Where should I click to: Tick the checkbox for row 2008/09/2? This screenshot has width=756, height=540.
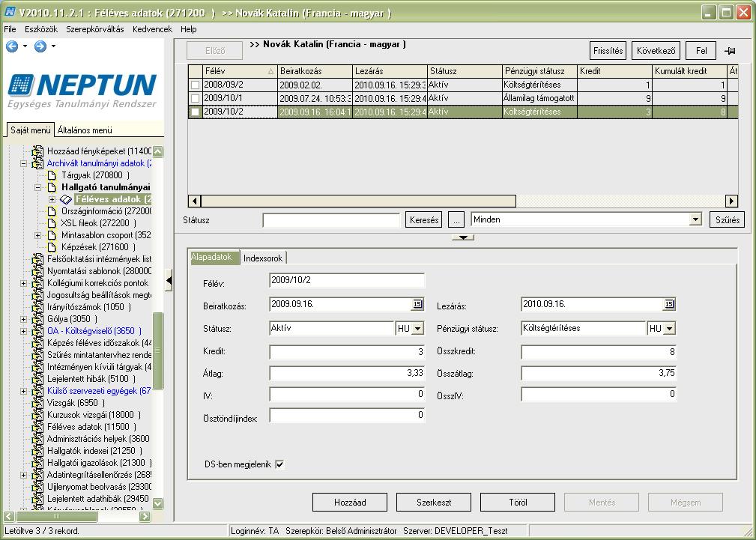pyautogui.click(x=195, y=85)
